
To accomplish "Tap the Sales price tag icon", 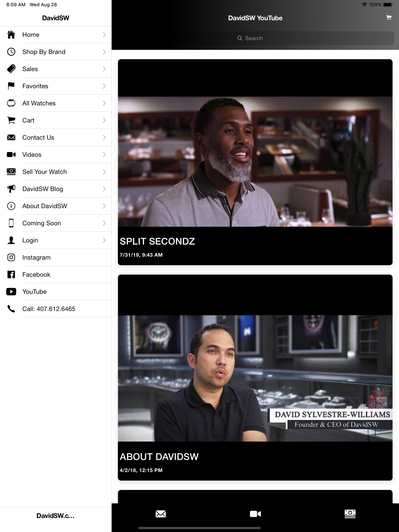I will 11,69.
